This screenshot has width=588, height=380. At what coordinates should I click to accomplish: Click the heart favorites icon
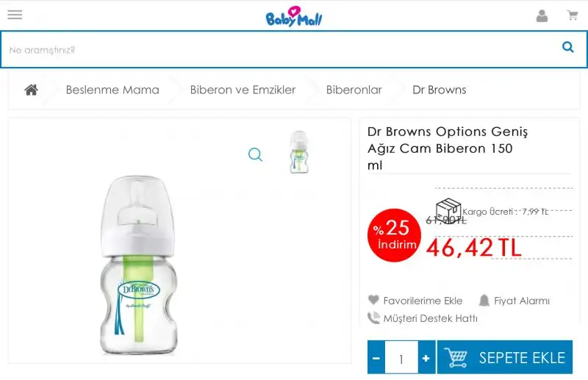374,300
